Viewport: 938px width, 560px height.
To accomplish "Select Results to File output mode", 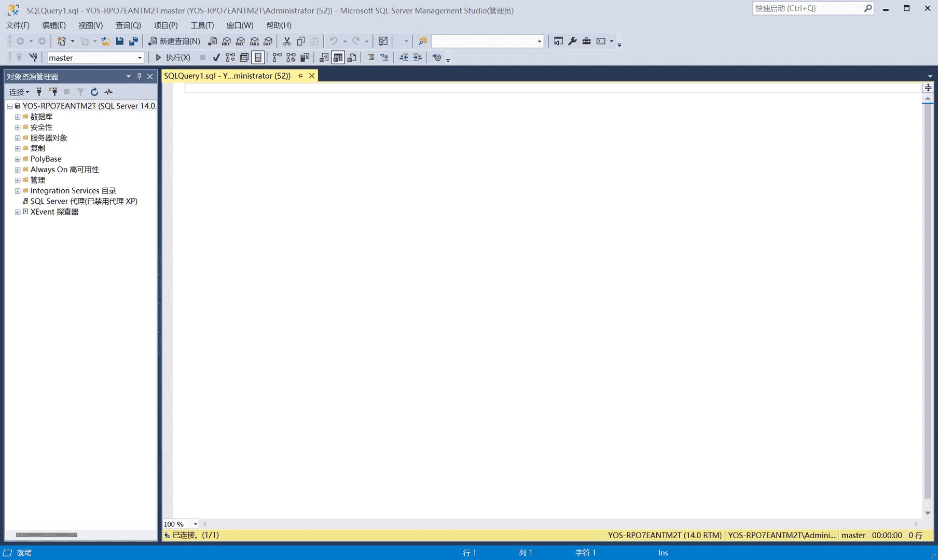I will (352, 58).
